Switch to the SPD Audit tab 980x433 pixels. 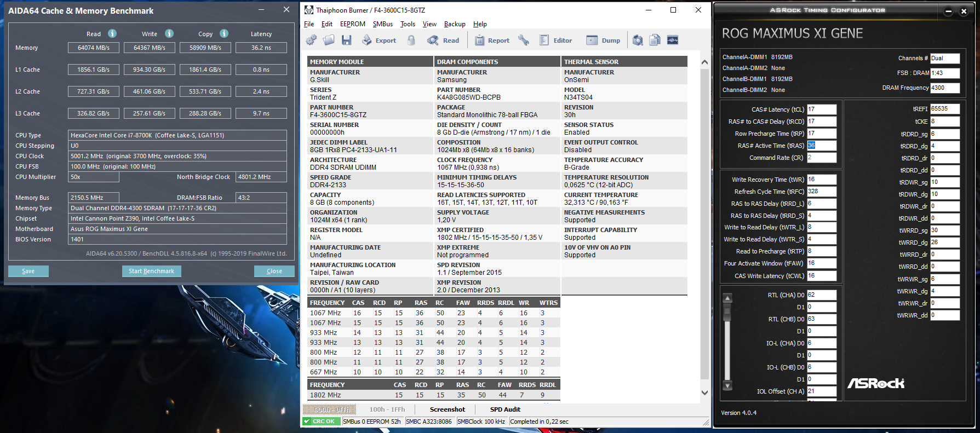tap(505, 409)
